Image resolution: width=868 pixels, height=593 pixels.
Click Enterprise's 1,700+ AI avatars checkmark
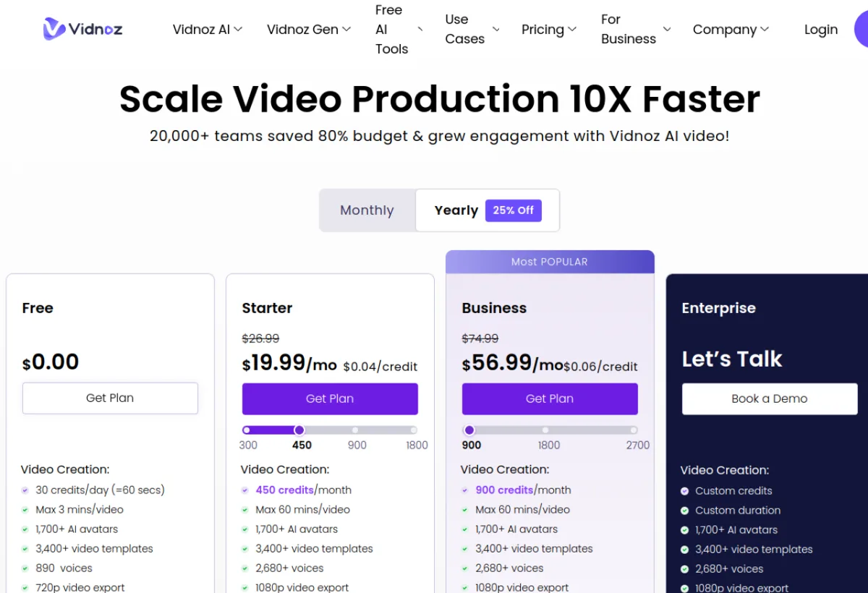tap(685, 530)
